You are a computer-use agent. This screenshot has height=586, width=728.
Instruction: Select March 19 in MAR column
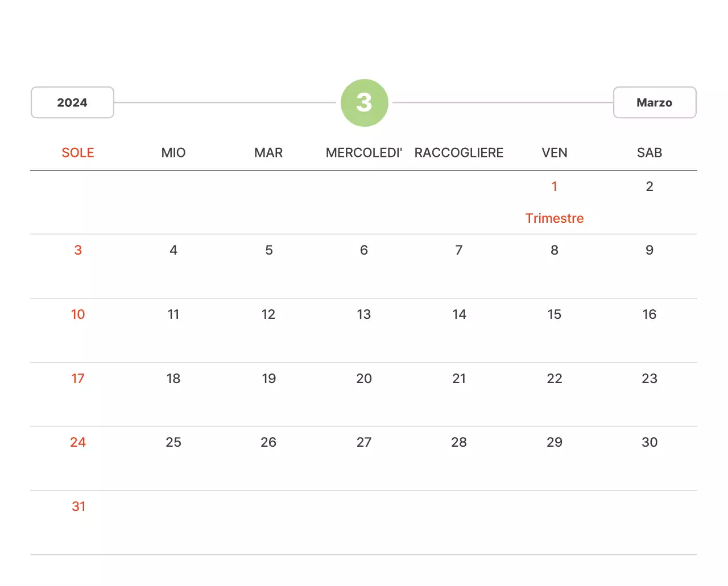coord(268,379)
